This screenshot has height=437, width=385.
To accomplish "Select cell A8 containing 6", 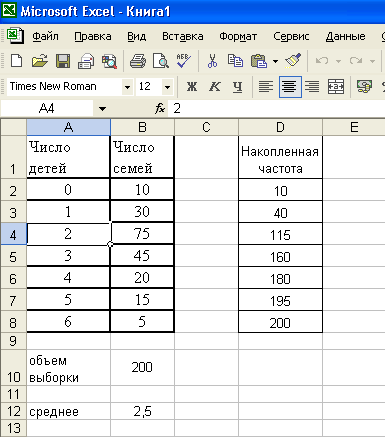I will 68,322.
